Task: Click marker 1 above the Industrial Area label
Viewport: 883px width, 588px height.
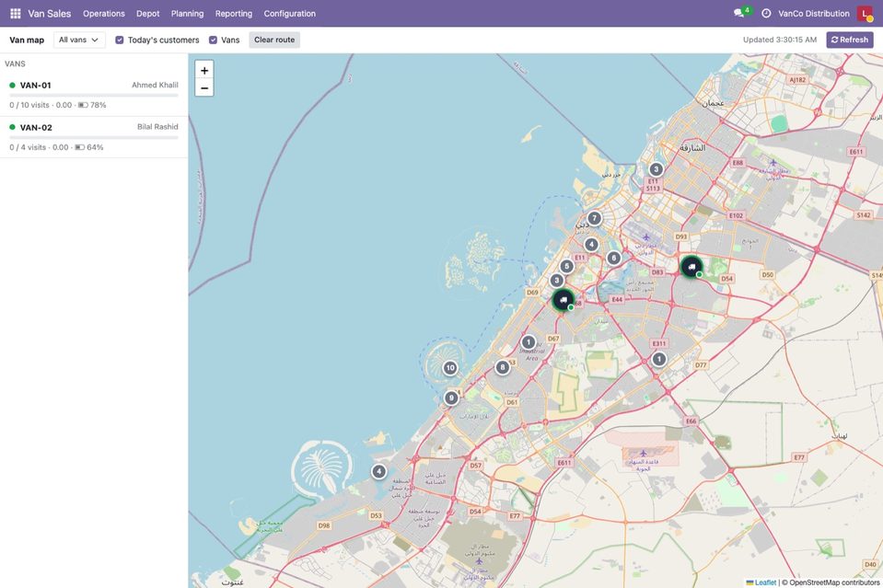Action: click(529, 342)
